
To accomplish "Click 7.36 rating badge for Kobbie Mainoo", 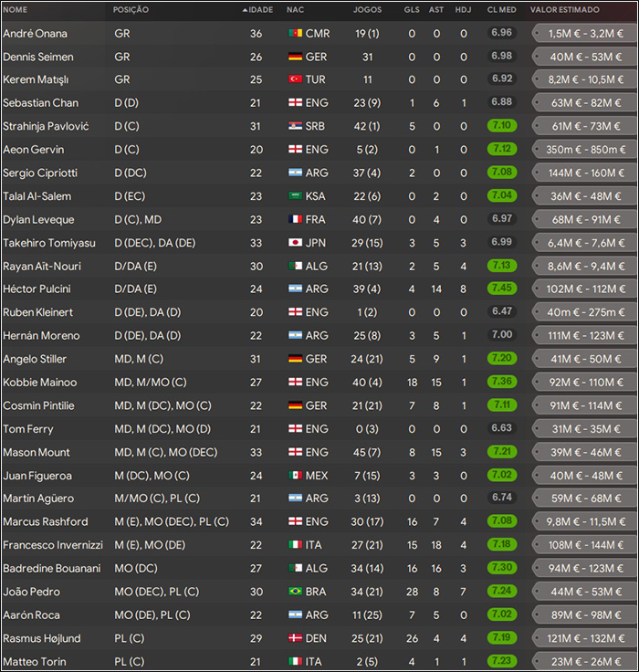I will click(x=502, y=382).
